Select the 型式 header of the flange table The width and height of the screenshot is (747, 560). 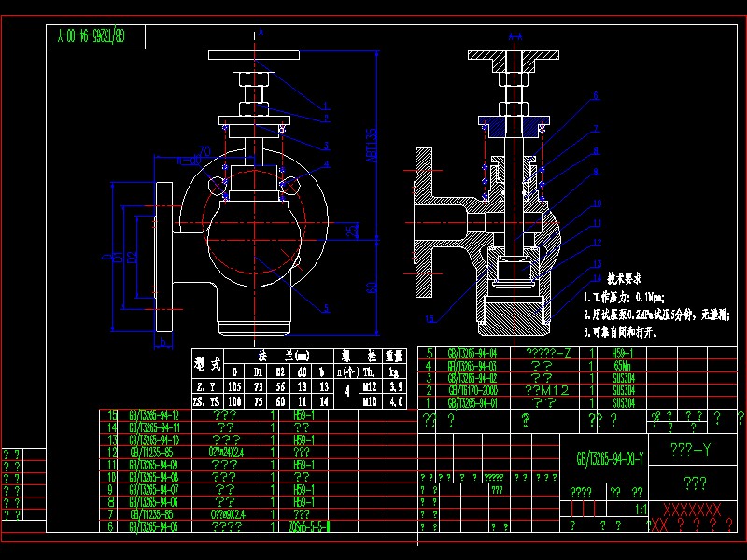[207, 360]
